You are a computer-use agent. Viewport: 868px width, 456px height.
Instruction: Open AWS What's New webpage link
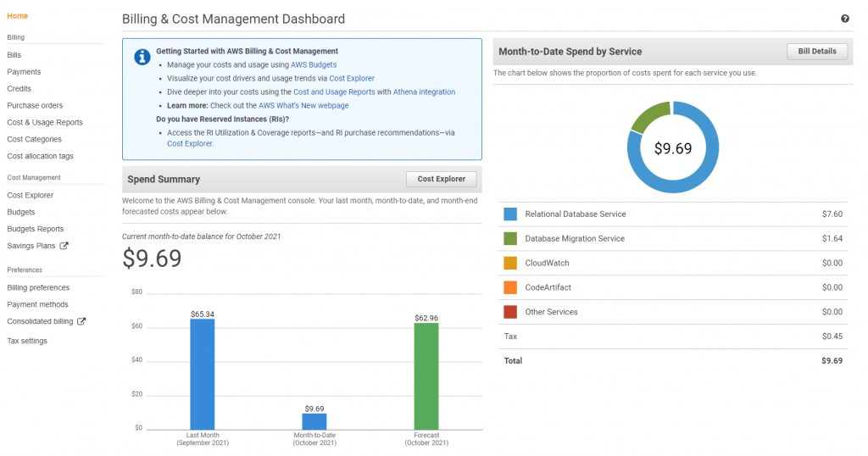pyautogui.click(x=303, y=105)
